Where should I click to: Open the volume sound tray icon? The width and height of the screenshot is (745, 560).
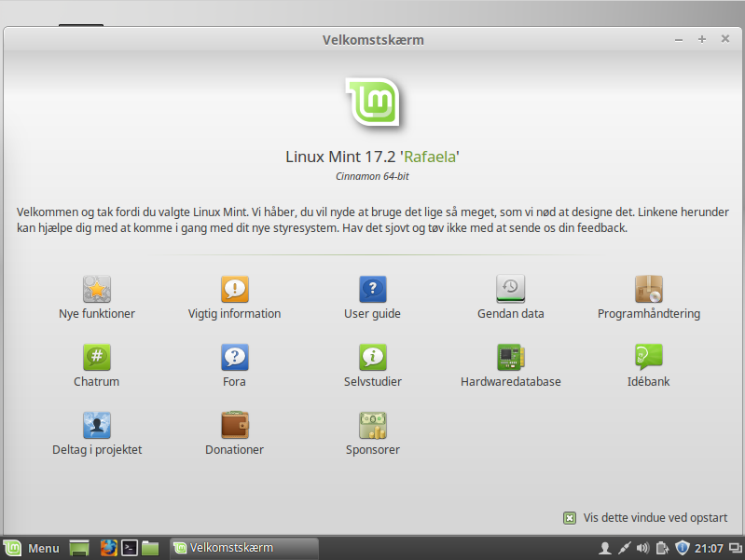642,548
